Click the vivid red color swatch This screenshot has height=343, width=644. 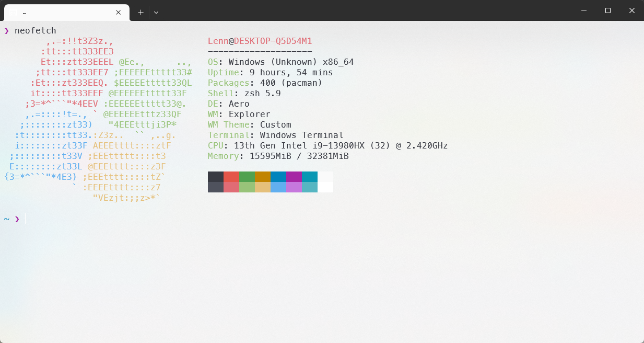[231, 177]
